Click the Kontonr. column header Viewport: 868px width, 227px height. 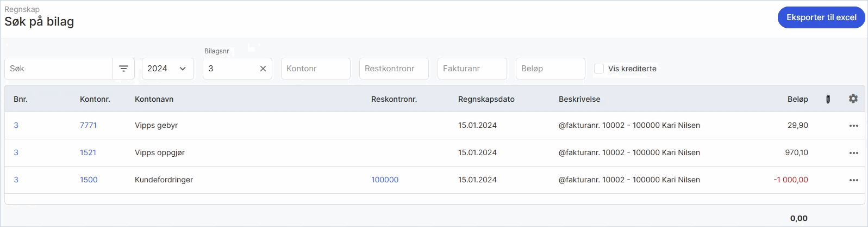95,99
